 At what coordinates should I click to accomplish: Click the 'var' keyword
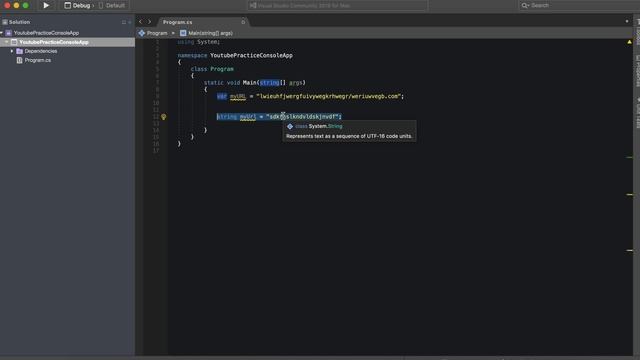click(222, 96)
